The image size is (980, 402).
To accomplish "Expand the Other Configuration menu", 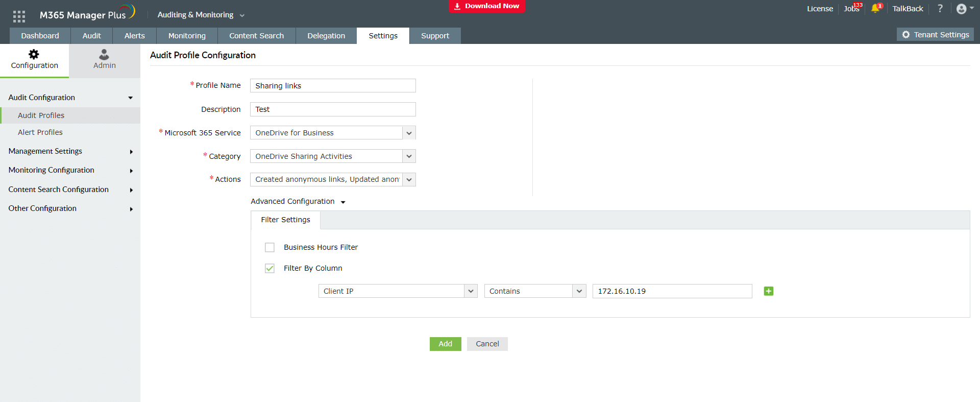I will pyautogui.click(x=70, y=208).
